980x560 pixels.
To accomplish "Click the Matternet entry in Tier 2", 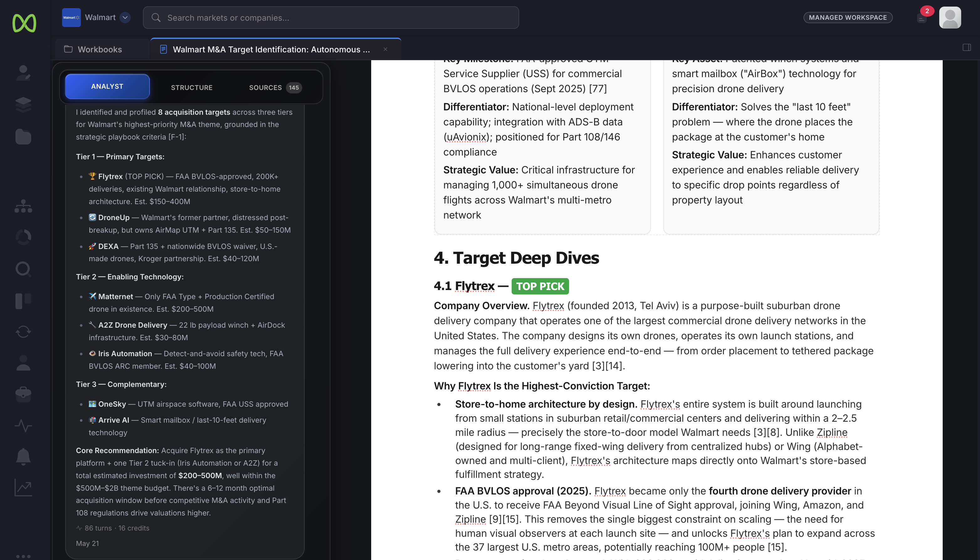I will (x=181, y=303).
